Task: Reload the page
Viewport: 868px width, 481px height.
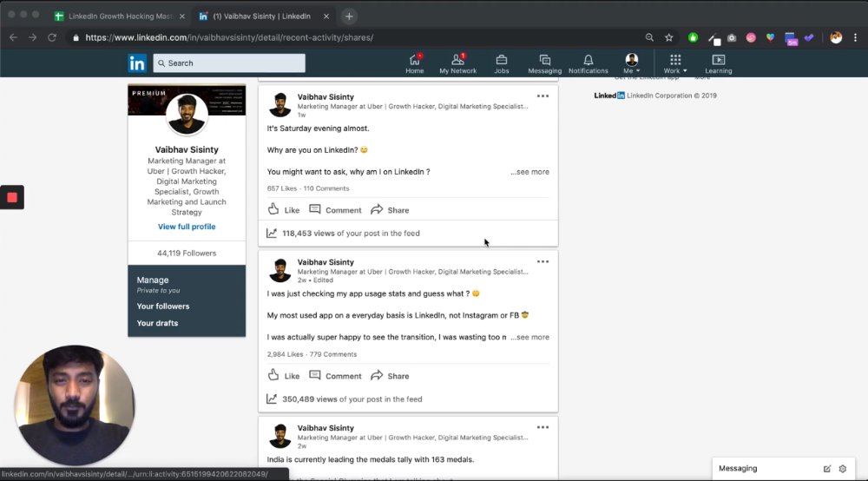Action: 52,37
